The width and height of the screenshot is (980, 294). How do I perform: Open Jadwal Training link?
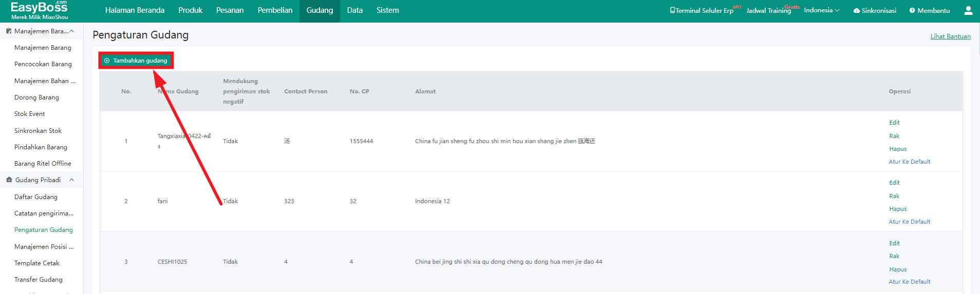[x=768, y=11]
